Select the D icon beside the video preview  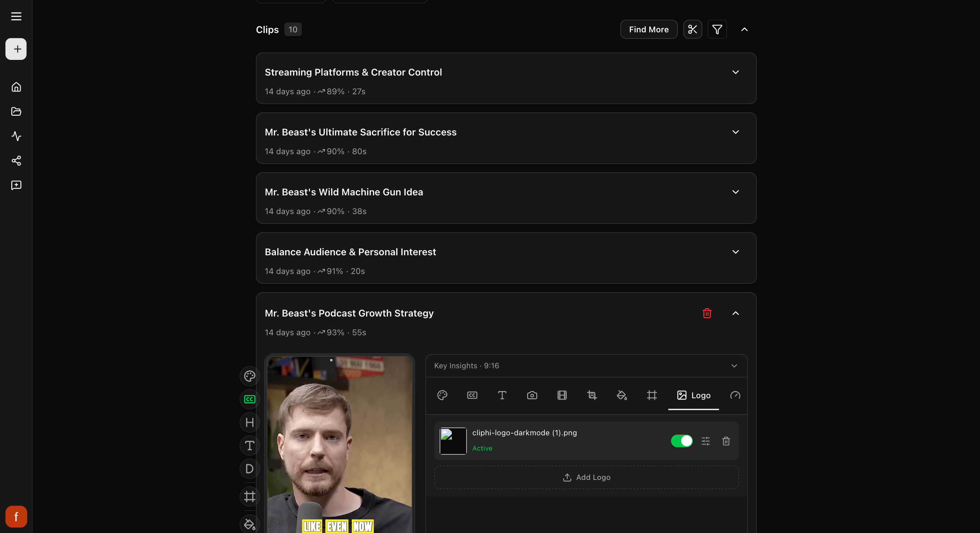tap(249, 469)
